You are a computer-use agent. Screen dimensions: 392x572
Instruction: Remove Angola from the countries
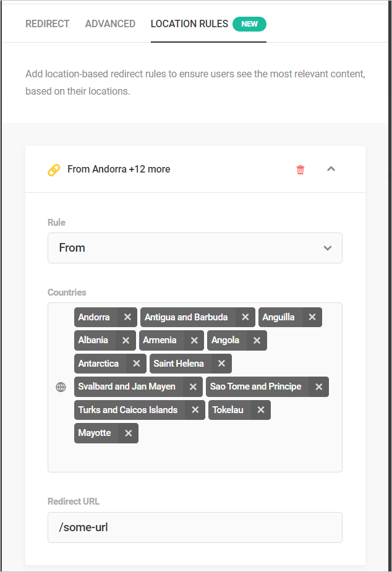(x=257, y=340)
